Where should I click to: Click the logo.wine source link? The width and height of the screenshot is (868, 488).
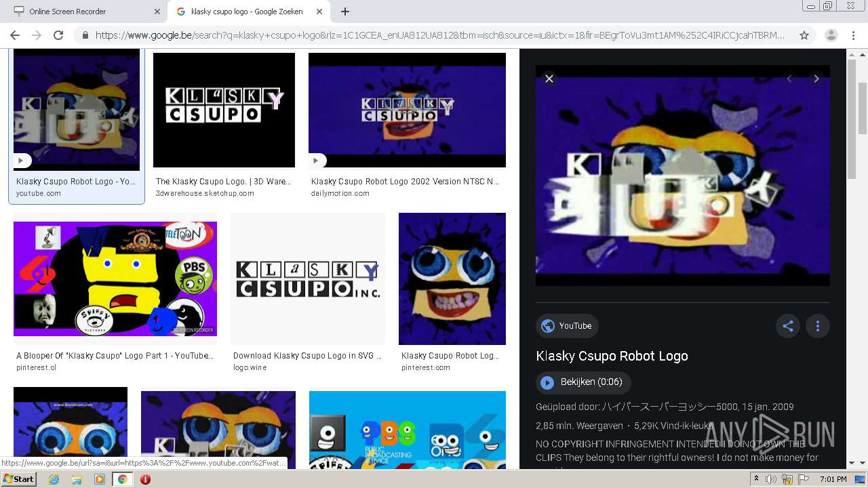click(x=250, y=367)
